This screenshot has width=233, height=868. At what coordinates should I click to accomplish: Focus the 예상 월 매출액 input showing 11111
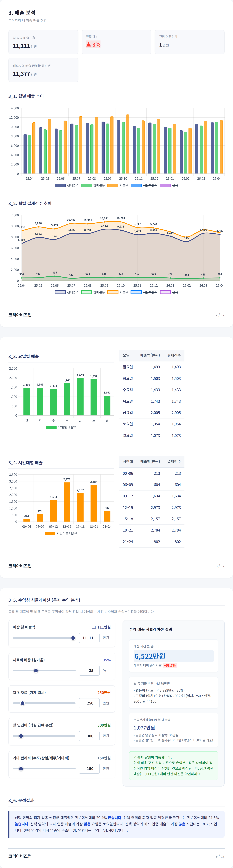[89, 638]
